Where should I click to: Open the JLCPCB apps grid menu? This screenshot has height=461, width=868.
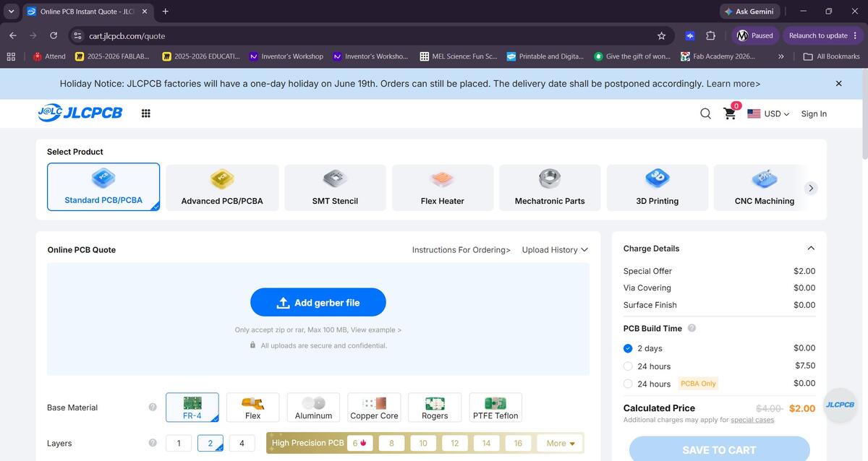[x=146, y=113]
